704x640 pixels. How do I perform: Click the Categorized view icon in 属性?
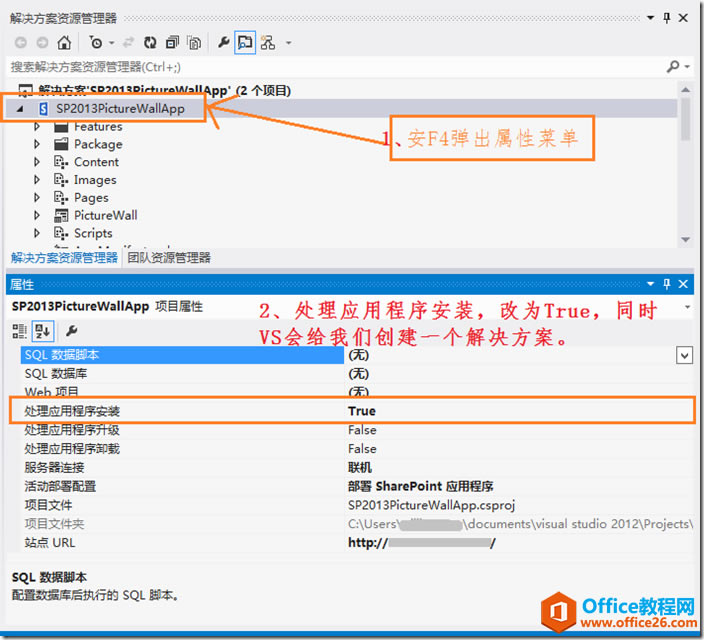coord(20,331)
